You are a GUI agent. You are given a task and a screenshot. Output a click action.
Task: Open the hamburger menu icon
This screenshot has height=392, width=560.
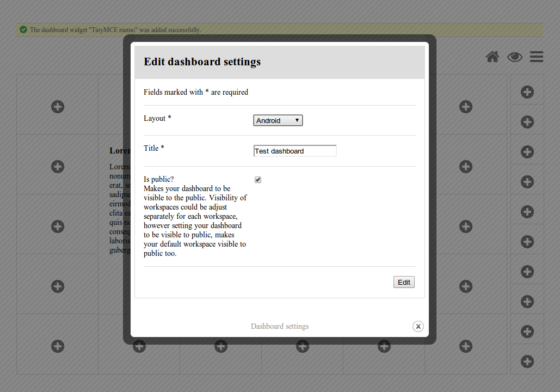tap(536, 57)
